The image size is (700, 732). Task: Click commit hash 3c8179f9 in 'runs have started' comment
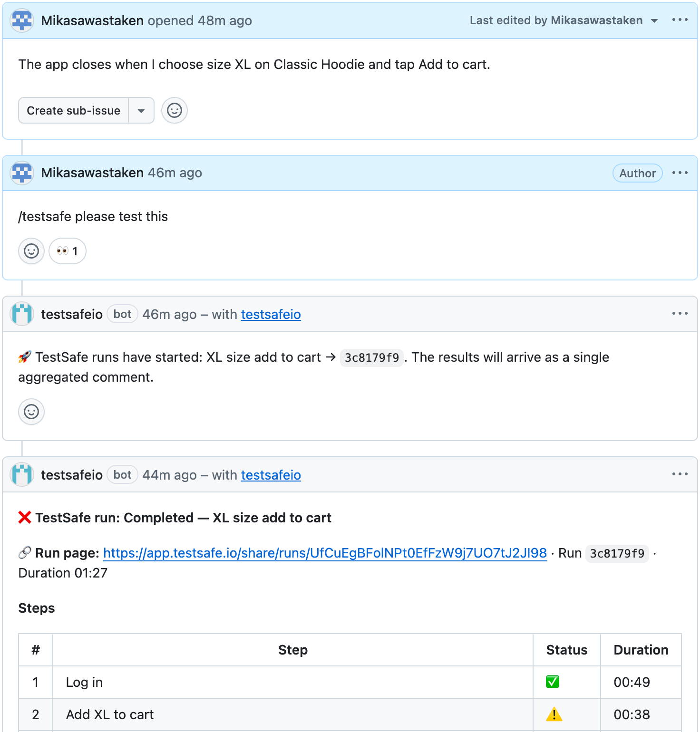tap(372, 358)
